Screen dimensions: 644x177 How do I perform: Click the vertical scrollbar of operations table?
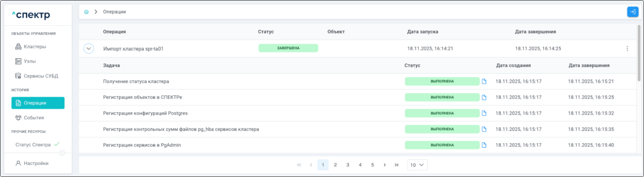tap(639, 53)
